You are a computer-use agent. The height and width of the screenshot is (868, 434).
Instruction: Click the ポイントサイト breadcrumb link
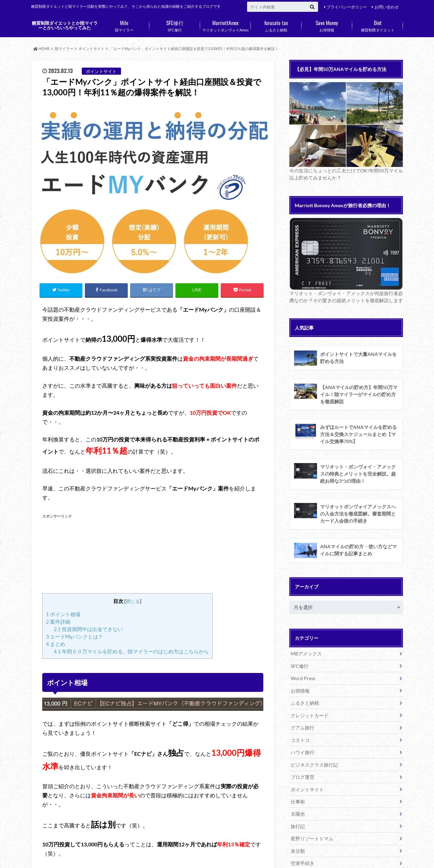pyautogui.click(x=91, y=49)
